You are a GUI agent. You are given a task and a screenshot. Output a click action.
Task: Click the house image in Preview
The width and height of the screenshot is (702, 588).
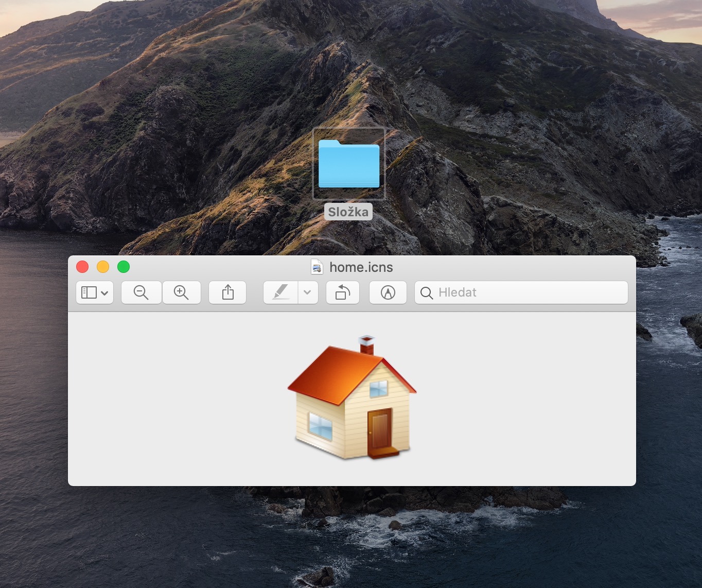352,397
